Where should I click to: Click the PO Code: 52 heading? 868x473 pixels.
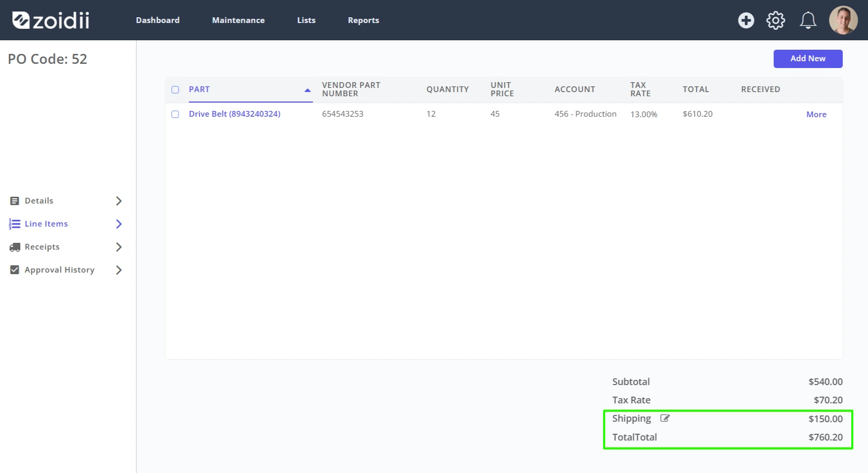click(48, 59)
